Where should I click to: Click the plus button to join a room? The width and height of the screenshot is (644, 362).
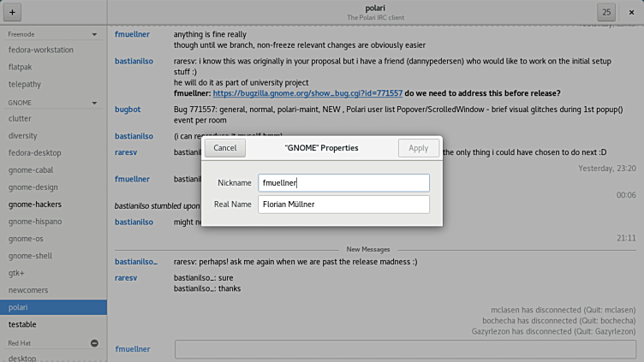click(x=12, y=12)
